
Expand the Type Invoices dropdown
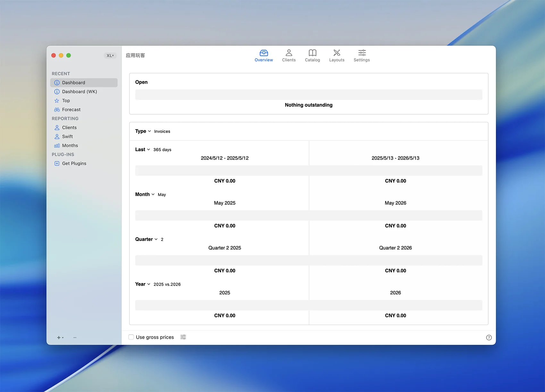pyautogui.click(x=153, y=131)
